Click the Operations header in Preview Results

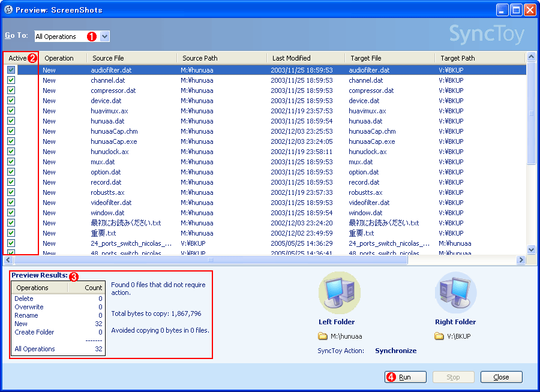(39, 288)
